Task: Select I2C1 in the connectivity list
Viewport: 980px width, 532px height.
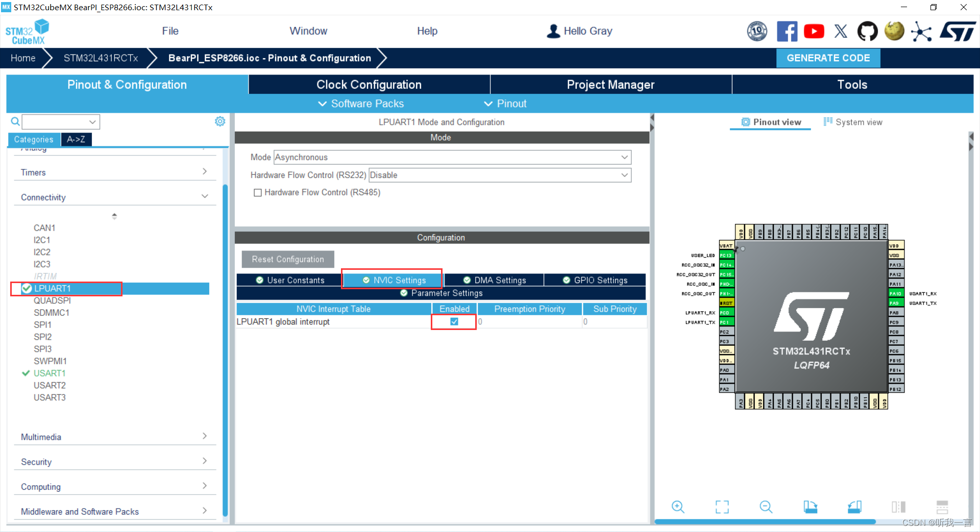Action: (x=42, y=240)
